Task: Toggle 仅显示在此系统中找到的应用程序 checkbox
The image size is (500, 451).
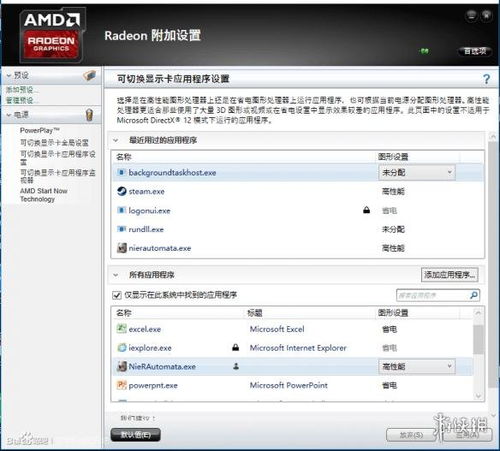Action: click(117, 295)
